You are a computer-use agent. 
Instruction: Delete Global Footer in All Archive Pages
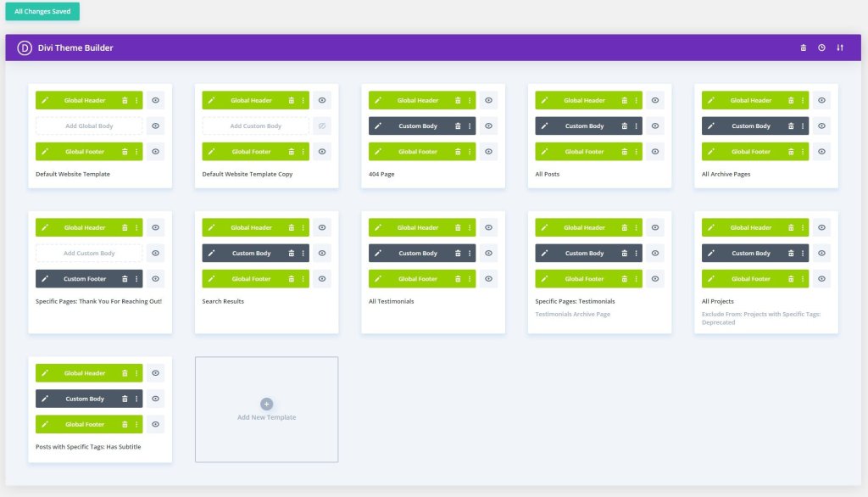point(791,151)
